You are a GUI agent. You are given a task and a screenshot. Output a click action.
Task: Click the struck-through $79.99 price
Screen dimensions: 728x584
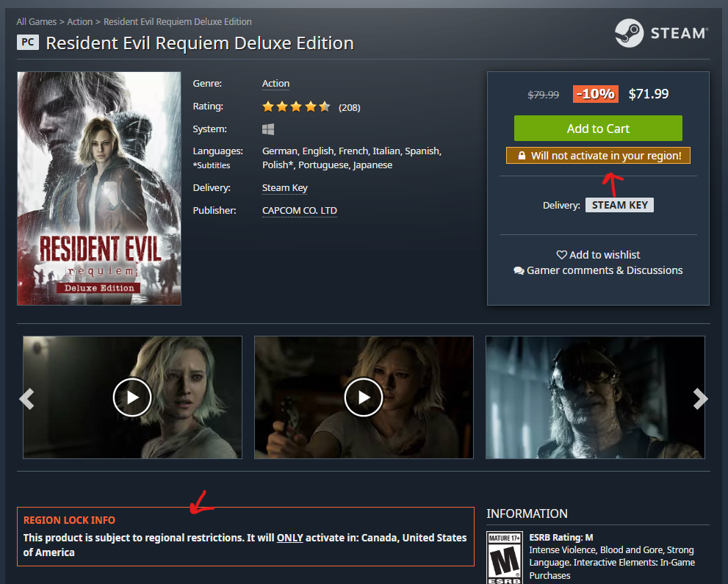pyautogui.click(x=543, y=95)
